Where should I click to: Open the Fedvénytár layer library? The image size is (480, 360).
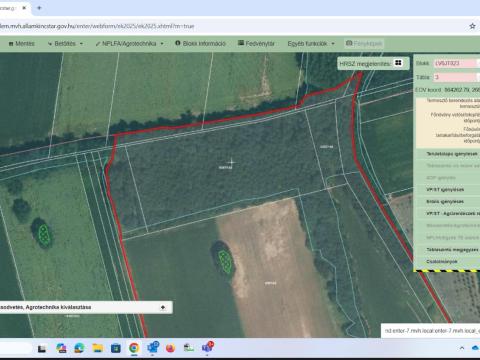pos(256,44)
